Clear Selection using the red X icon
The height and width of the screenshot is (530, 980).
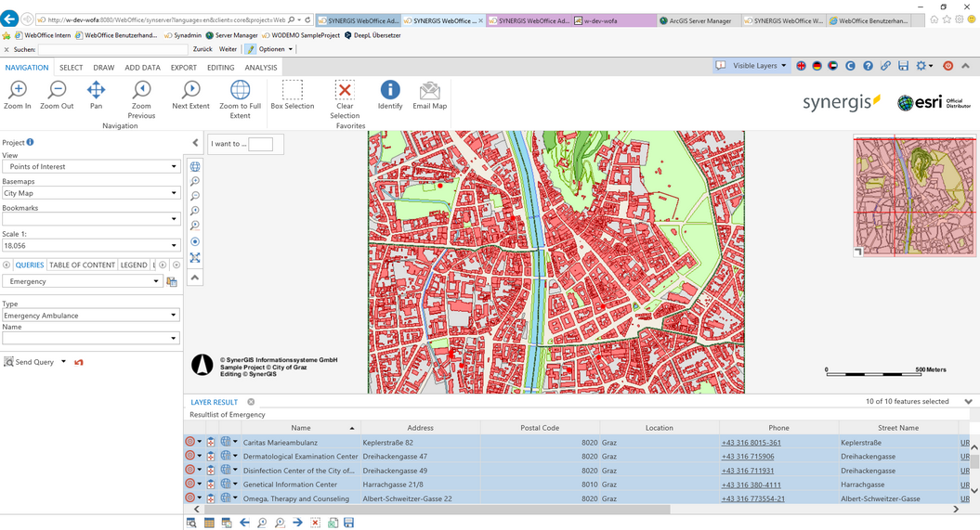pos(345,95)
